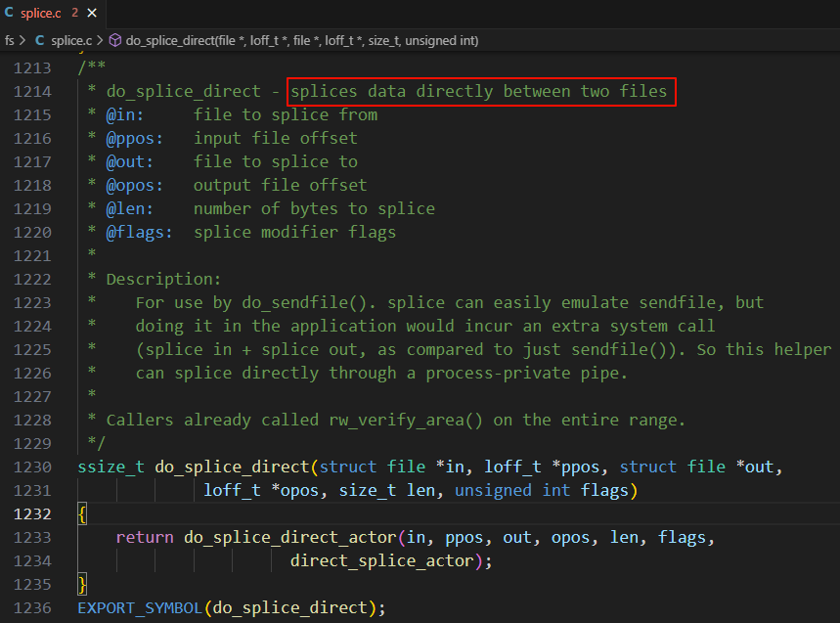Click the "@out:" parameter tag
Viewport: 840px width, 623px height.
pos(130,162)
